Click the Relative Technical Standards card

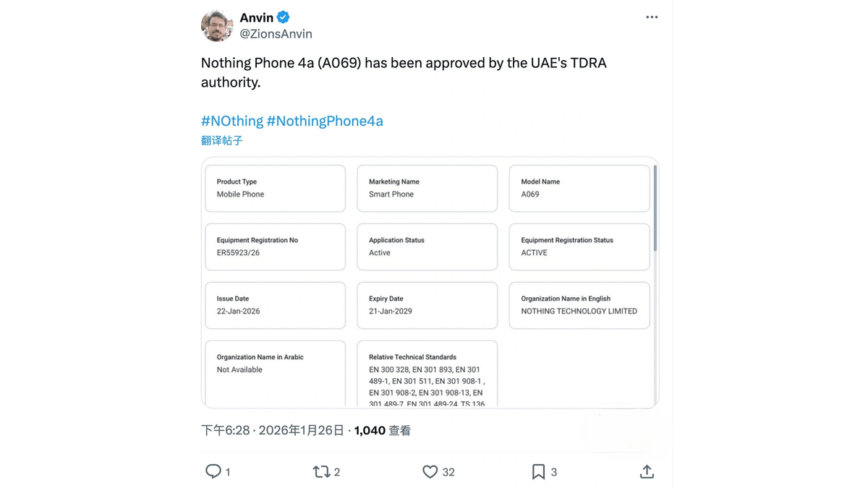click(427, 373)
